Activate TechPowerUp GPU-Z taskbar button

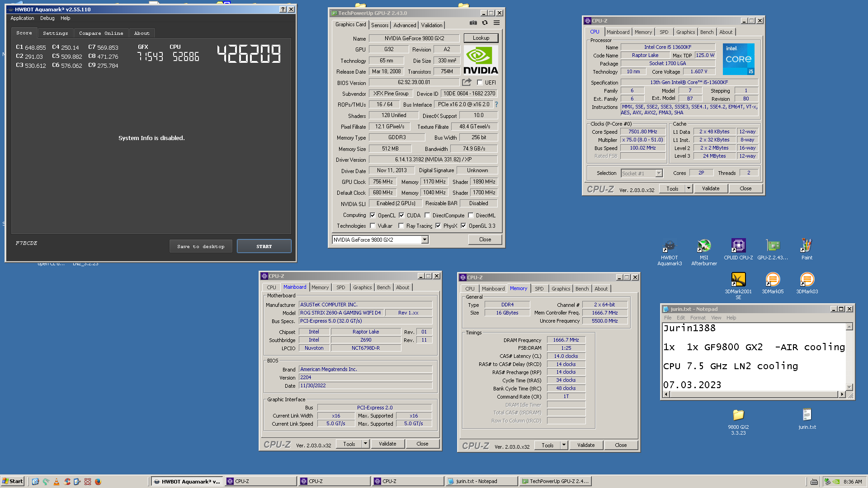click(555, 482)
